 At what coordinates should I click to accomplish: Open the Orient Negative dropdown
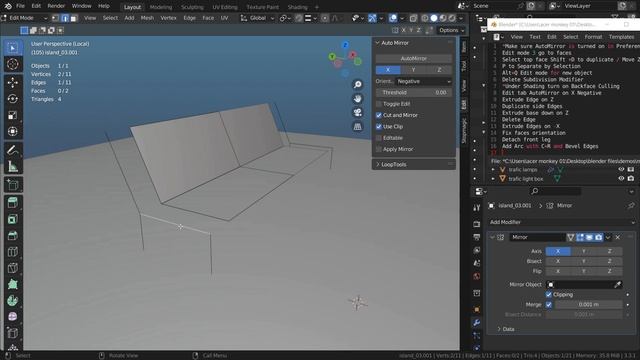pyautogui.click(x=424, y=81)
